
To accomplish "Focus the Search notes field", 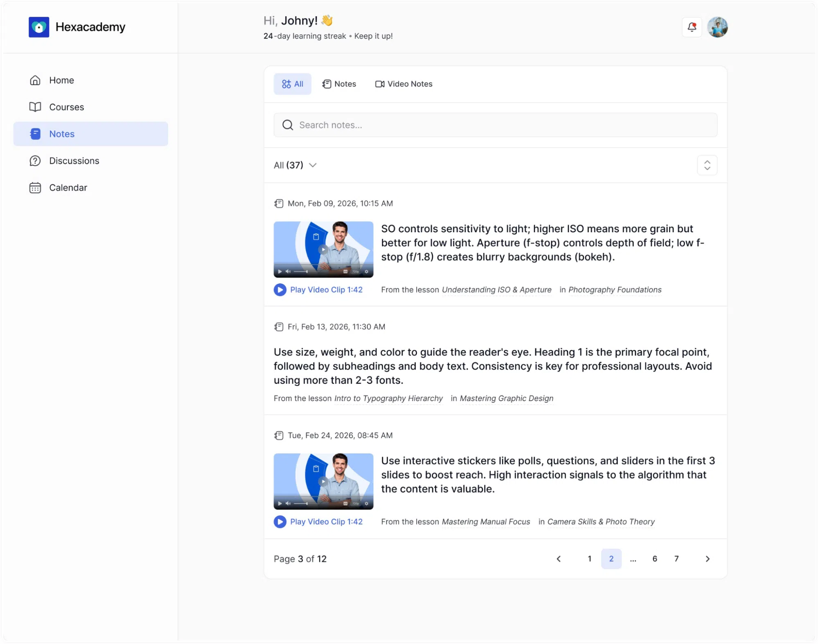I will pos(496,125).
